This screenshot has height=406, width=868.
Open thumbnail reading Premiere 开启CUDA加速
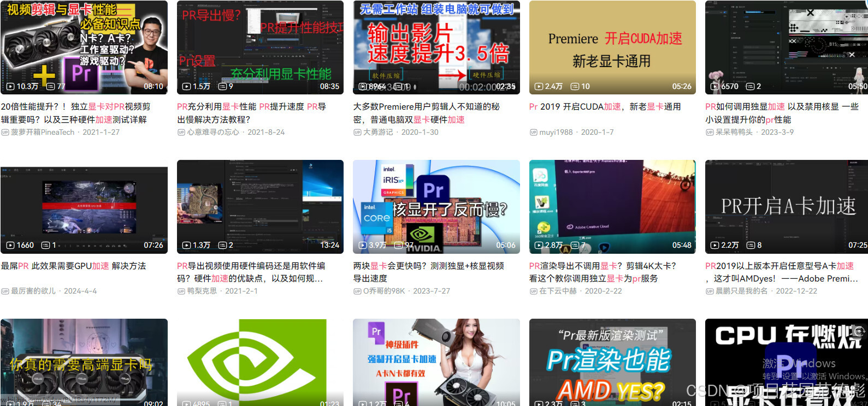tap(612, 47)
